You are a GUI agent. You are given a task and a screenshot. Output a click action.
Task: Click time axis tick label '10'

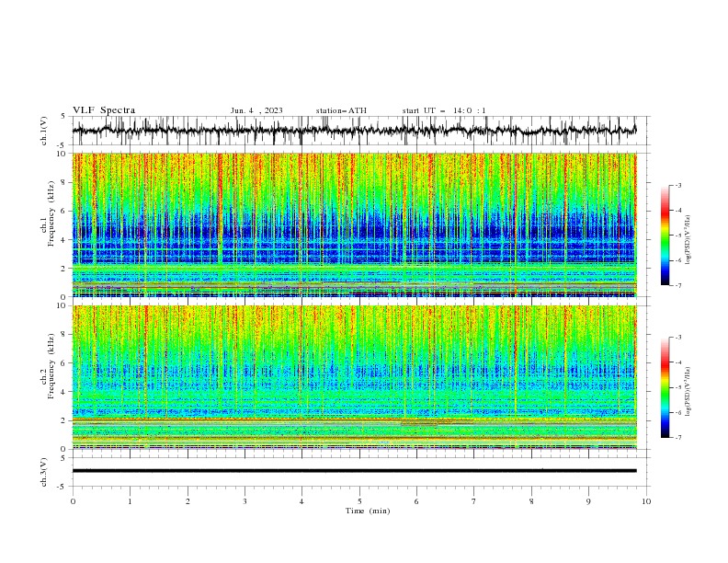click(x=646, y=501)
